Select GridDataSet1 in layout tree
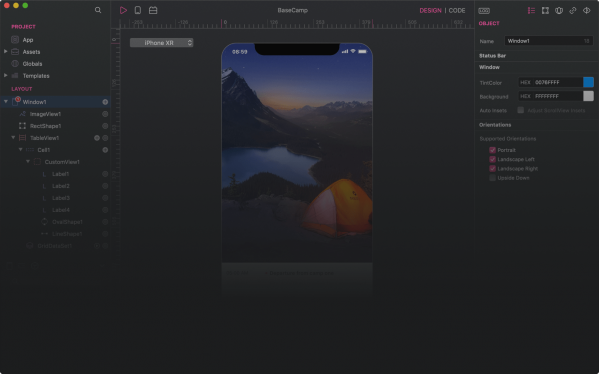Image resolution: width=599 pixels, height=374 pixels. click(x=55, y=246)
